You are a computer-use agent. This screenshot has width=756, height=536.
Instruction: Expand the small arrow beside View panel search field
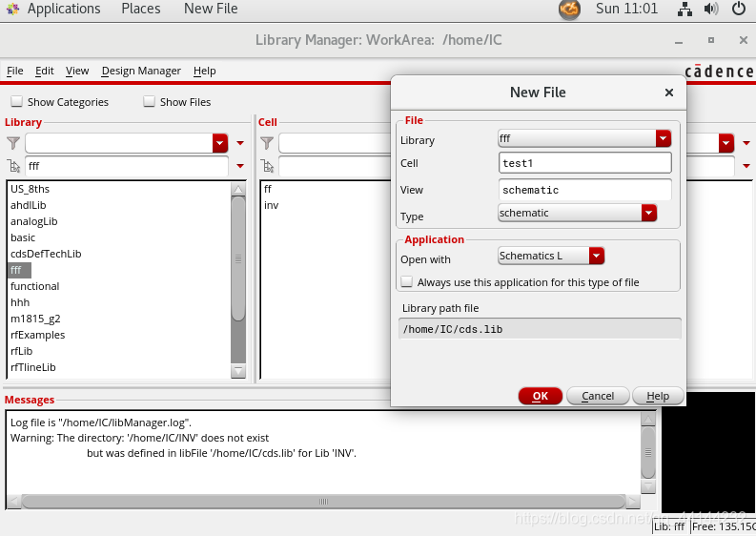(x=746, y=166)
